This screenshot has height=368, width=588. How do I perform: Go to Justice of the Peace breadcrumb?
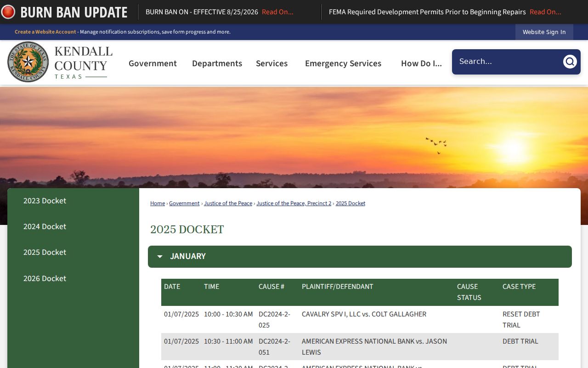pyautogui.click(x=228, y=203)
